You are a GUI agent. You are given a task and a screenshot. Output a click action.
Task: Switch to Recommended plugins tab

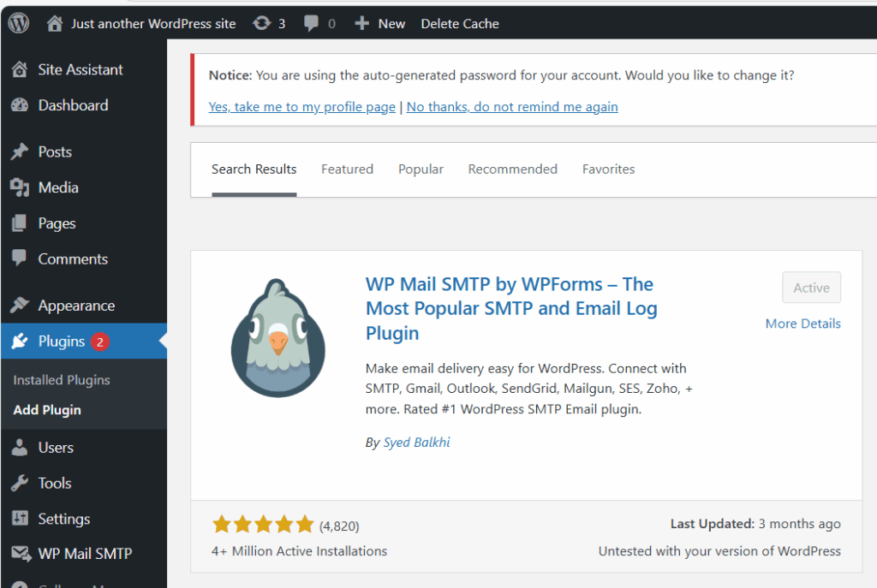[x=512, y=169]
